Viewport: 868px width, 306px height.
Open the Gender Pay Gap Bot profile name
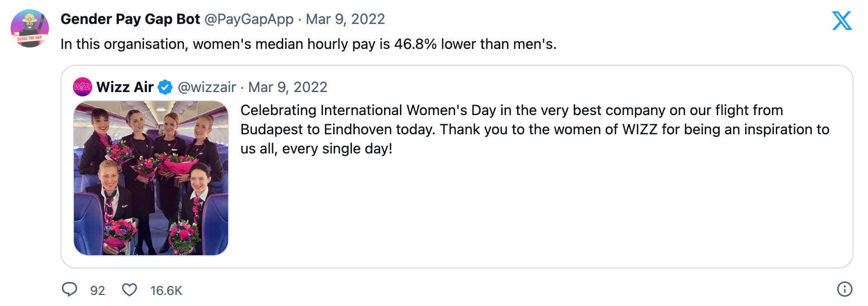click(x=130, y=19)
